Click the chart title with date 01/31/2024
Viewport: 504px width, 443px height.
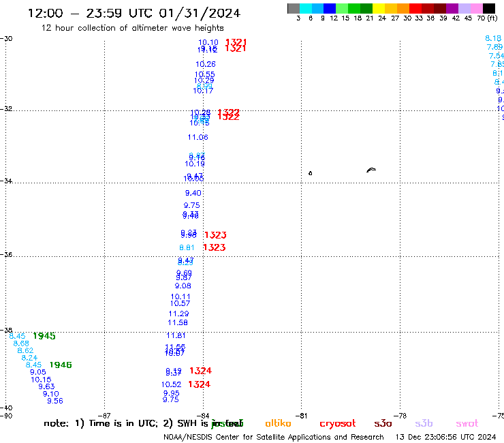(134, 13)
